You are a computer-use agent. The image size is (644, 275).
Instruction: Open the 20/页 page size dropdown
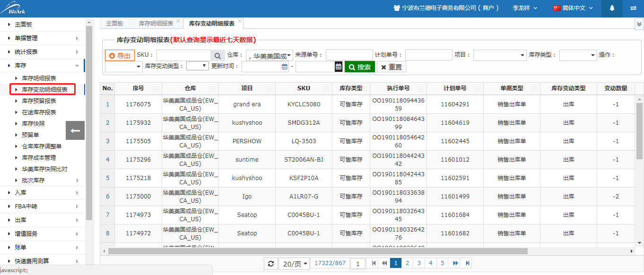click(x=295, y=263)
